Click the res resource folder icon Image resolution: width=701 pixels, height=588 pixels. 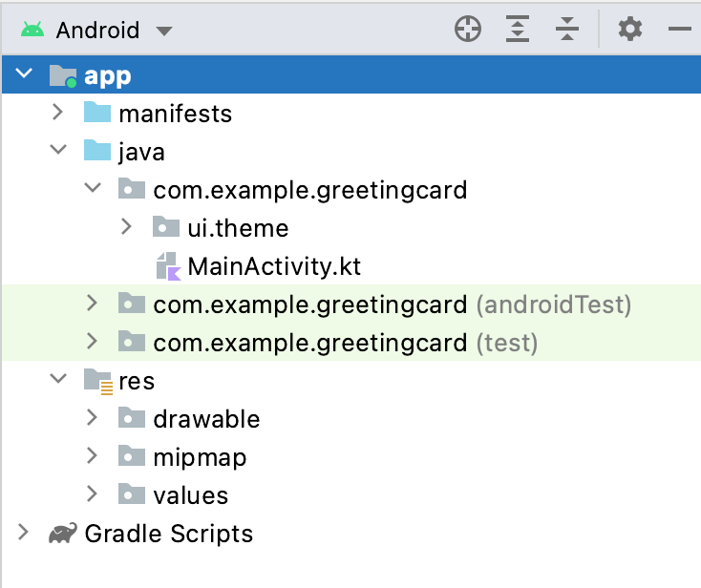click(x=98, y=382)
